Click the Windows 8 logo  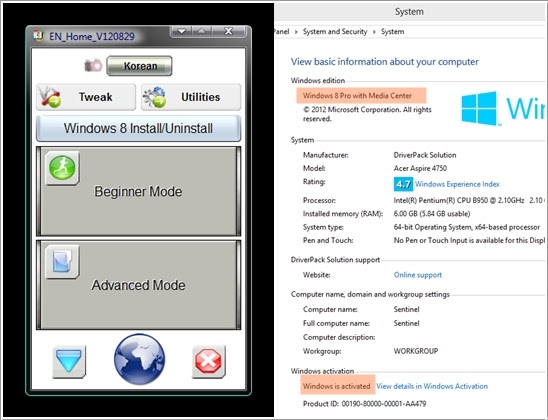click(479, 108)
